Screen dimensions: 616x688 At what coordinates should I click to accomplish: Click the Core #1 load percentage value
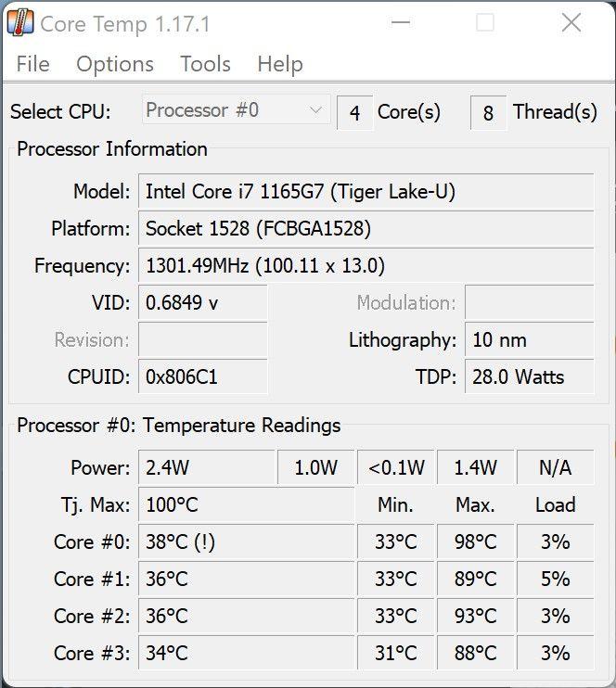point(555,580)
